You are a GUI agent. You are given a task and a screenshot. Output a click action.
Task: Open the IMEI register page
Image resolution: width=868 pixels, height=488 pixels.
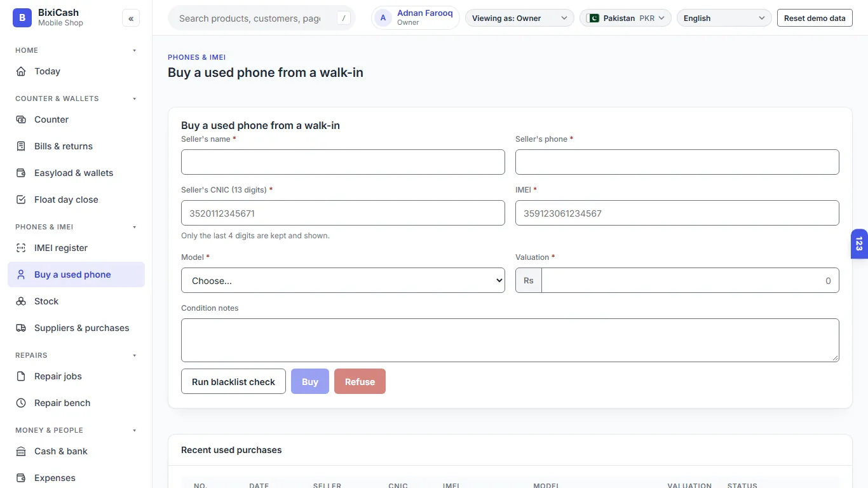(76, 248)
